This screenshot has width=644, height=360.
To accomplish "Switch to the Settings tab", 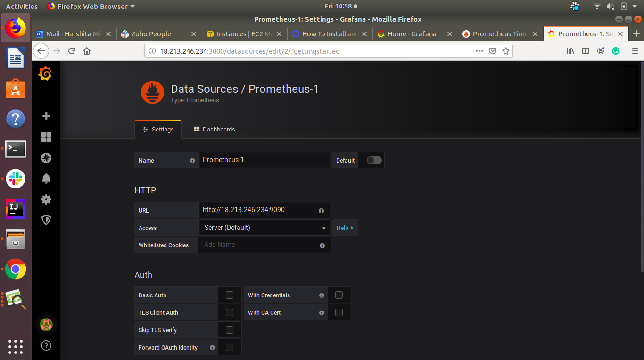I will 158,129.
